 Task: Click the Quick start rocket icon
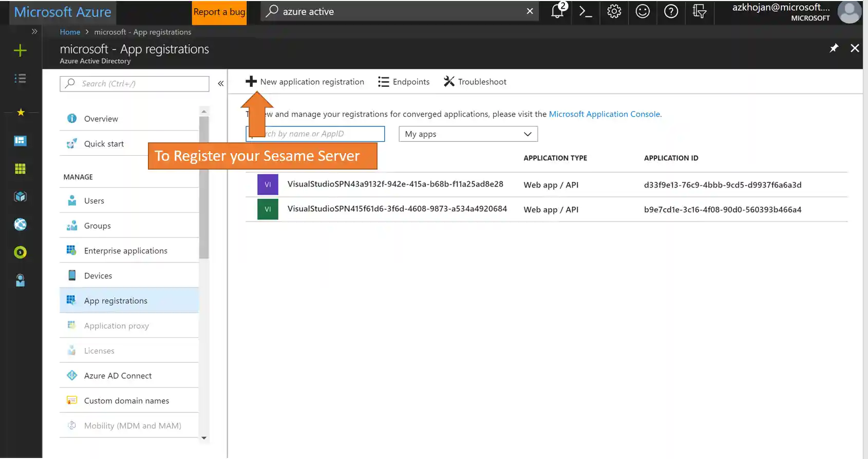(x=72, y=143)
